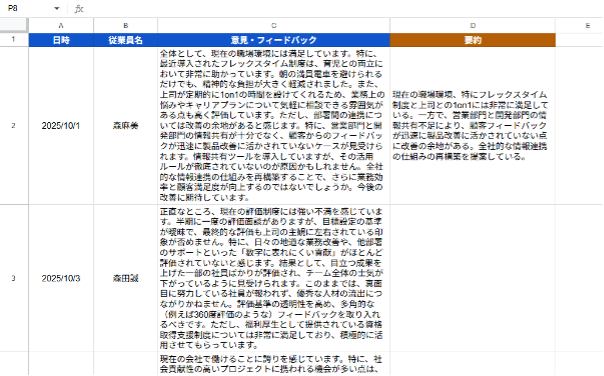Select feedback cell starting 現在の会社で働ける
604x376 pixels.
coord(273,364)
